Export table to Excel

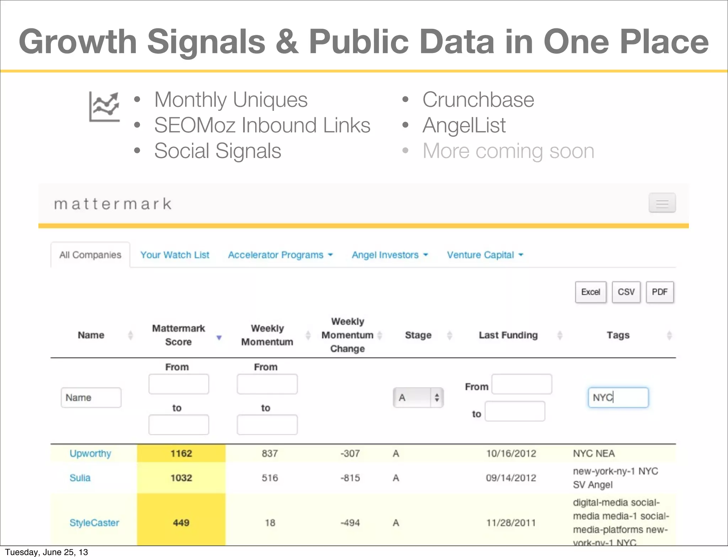[x=590, y=292]
